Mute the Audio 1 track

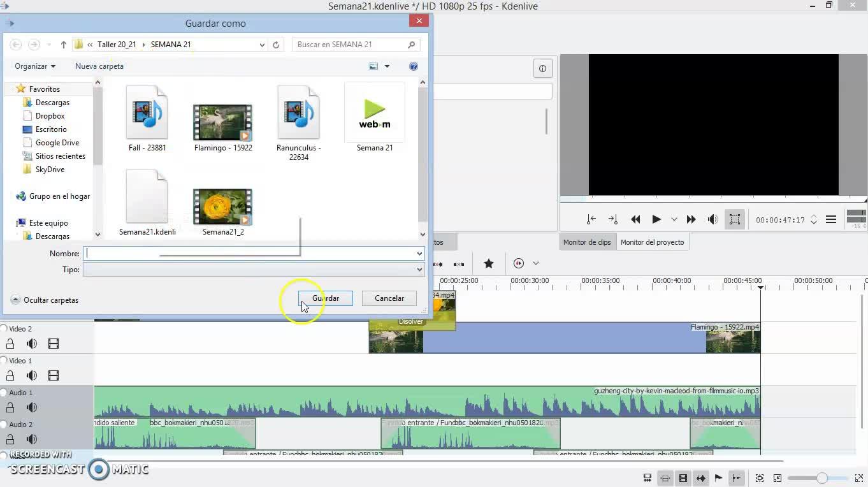(31, 407)
